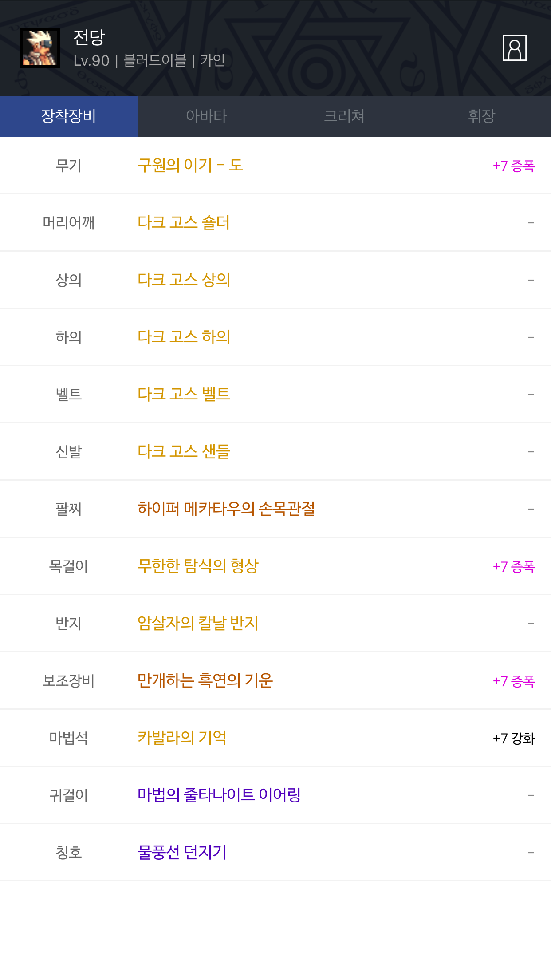Select necklace 무한한 탐식의 형상

point(198,566)
